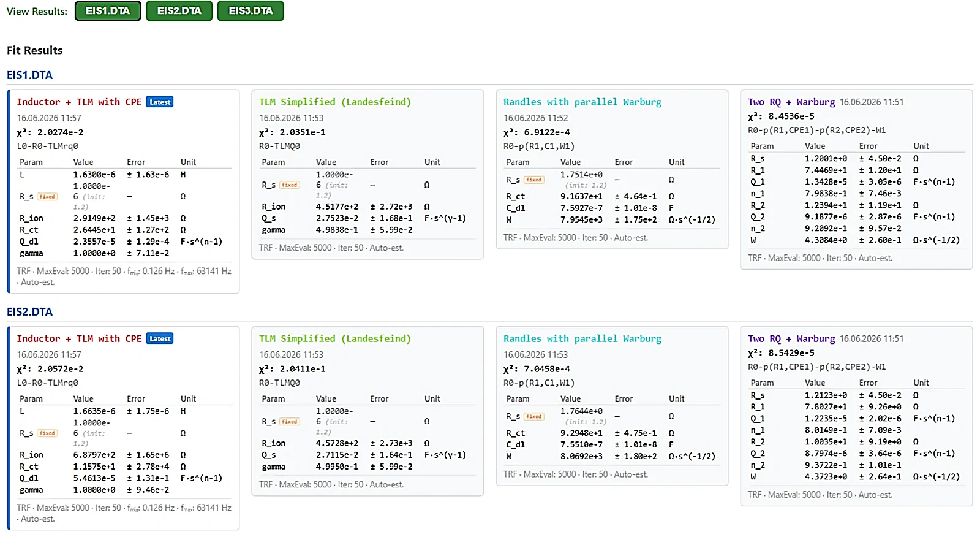Open the EIS3.DTA results button
Viewport: 980px width, 537px height.
[x=251, y=11]
